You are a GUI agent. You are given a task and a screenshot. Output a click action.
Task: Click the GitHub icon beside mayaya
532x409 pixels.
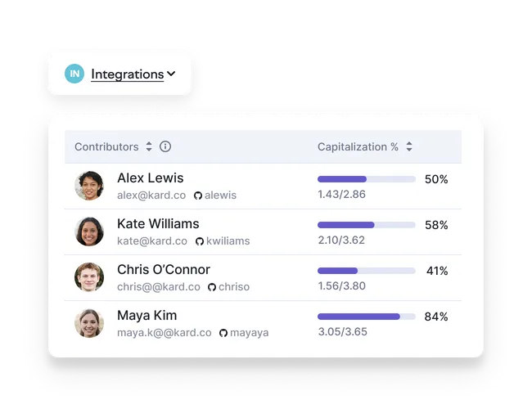tap(223, 333)
